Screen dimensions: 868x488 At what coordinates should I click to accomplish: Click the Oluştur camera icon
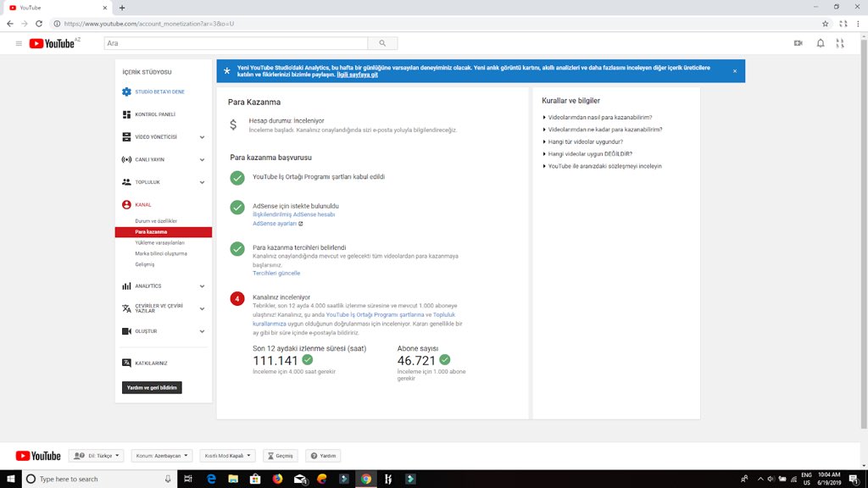coord(127,331)
